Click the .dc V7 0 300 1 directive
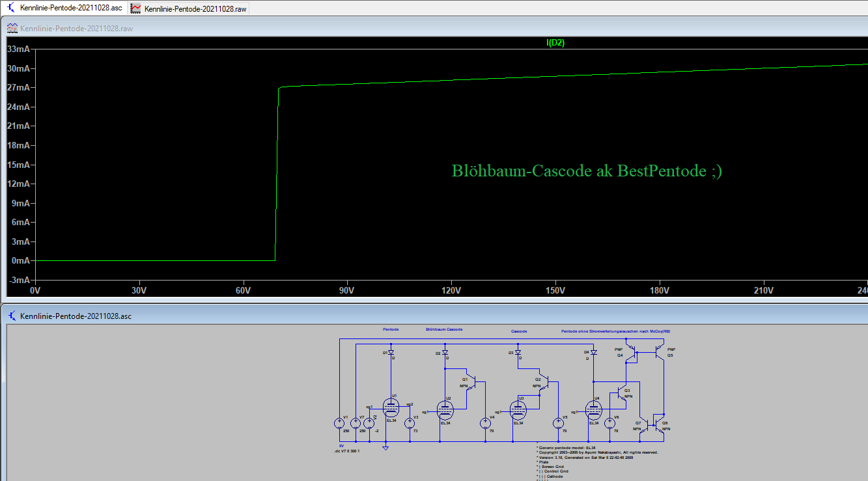The width and height of the screenshot is (868, 481). [347, 451]
